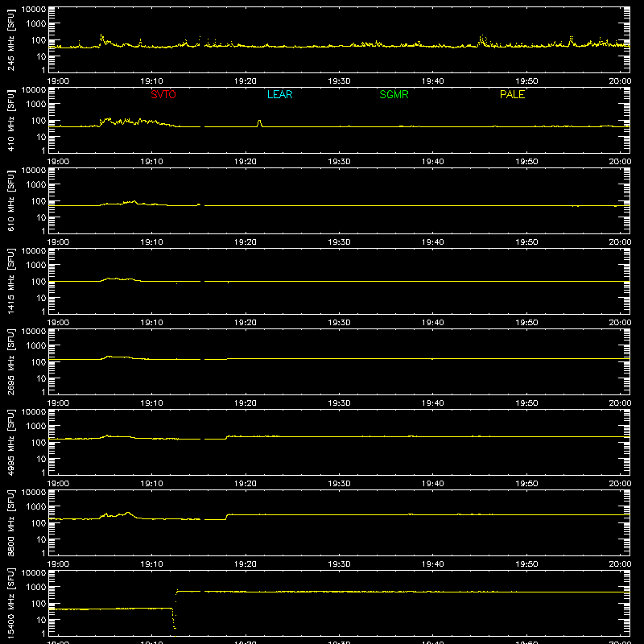This screenshot has height=644, width=644.
Task: Click the 19:05 burst peak in the 245 MHz trace
Action: click(x=101, y=38)
